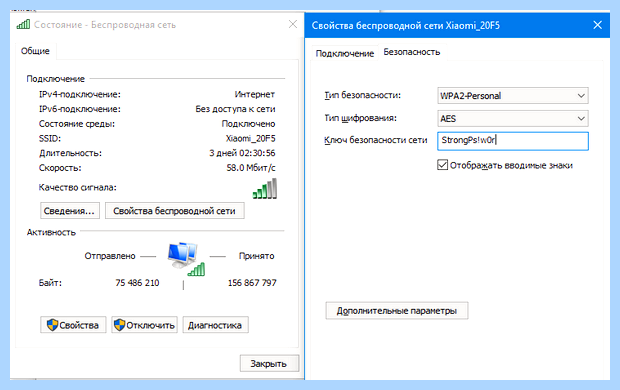620x390 pixels.
Task: Click the 'Подключено' media state value
Action: coord(248,124)
